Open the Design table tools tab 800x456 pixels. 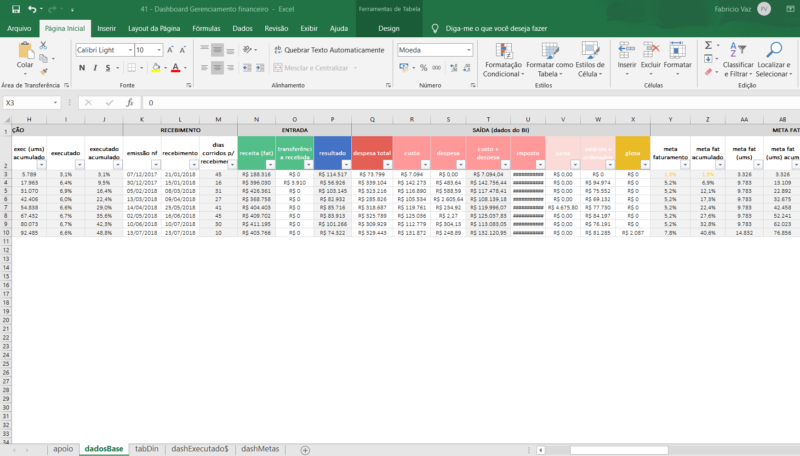point(389,29)
